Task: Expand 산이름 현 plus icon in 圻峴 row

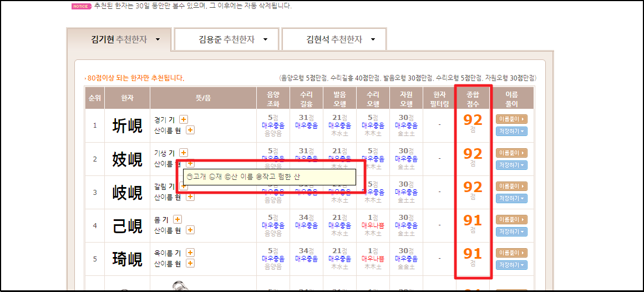Action: (x=190, y=130)
